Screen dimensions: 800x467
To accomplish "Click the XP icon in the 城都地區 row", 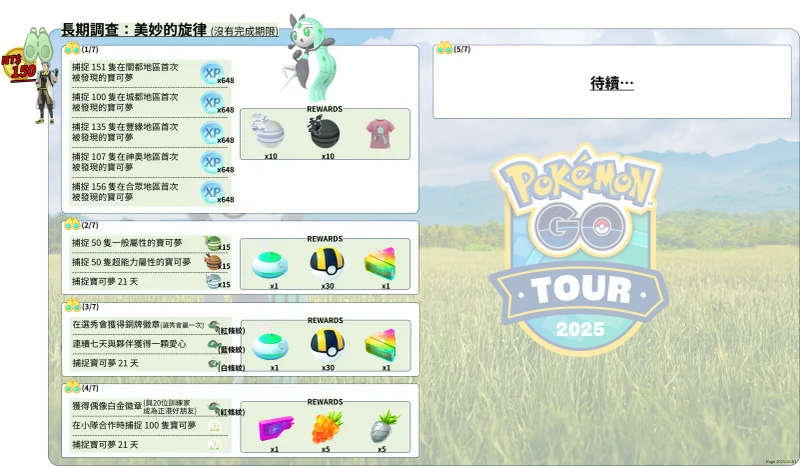I will click(x=212, y=103).
